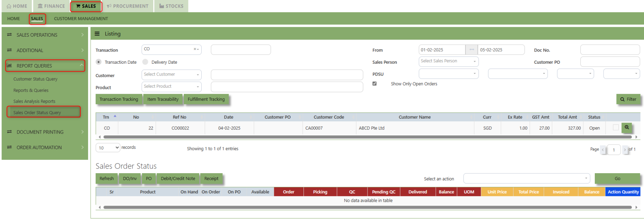Image resolution: width=644 pixels, height=219 pixels.
Task: Select HOME in the green submenu bar
Action: 14,19
